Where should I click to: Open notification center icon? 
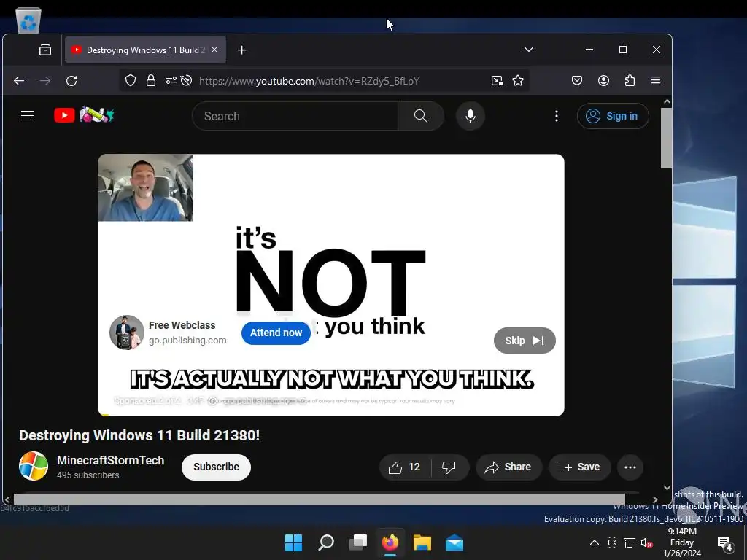(724, 542)
